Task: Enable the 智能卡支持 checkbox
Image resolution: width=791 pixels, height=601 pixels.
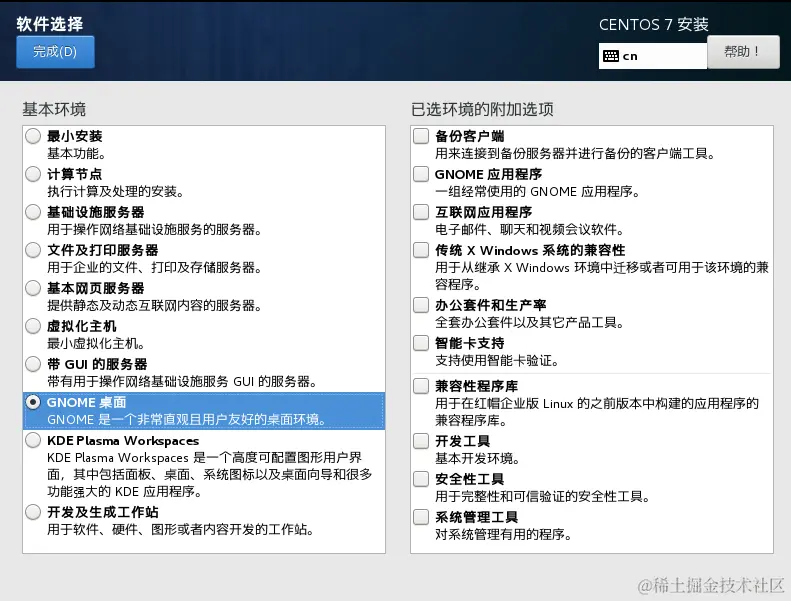Action: click(x=421, y=343)
